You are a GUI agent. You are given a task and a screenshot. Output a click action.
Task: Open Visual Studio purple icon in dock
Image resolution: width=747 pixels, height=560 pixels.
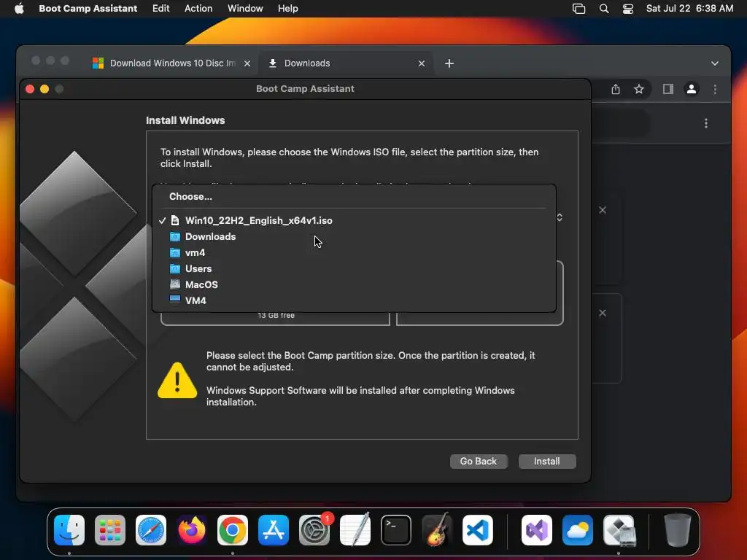coord(537,529)
